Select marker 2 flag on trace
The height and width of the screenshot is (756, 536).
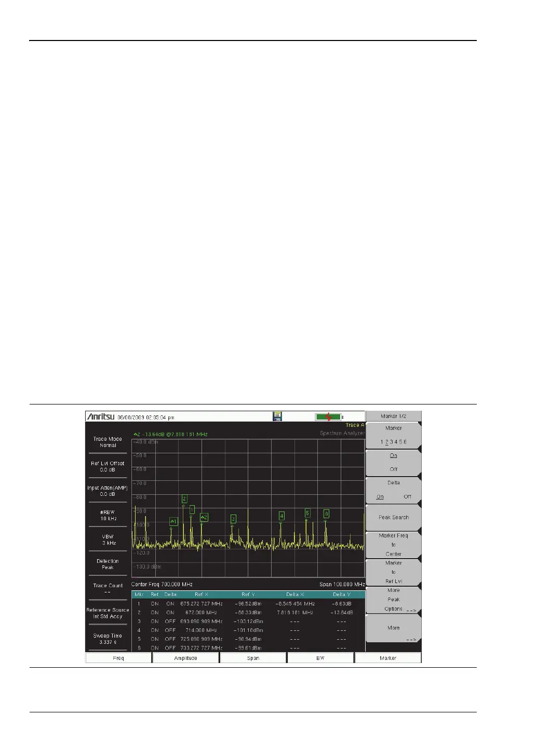(x=184, y=499)
